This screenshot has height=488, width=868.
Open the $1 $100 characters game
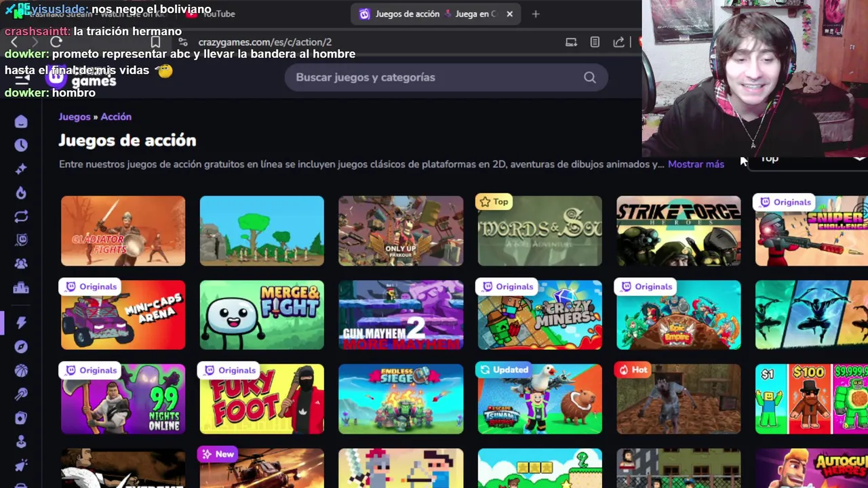pos(812,399)
